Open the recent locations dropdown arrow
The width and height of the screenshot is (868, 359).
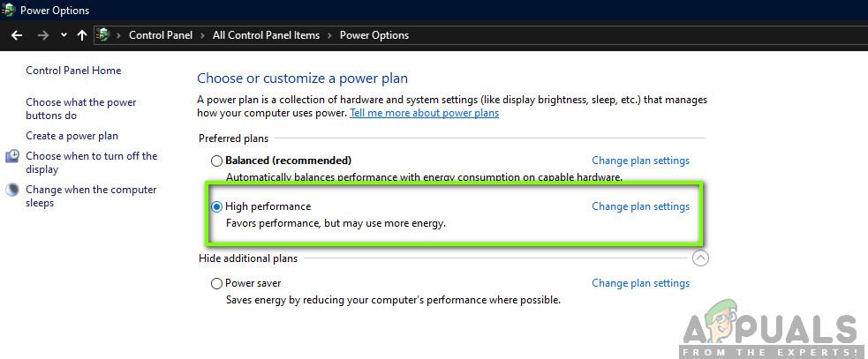pyautogui.click(x=64, y=35)
